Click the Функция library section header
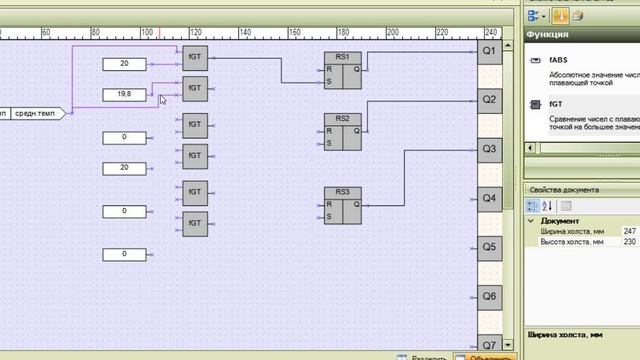 582,34
